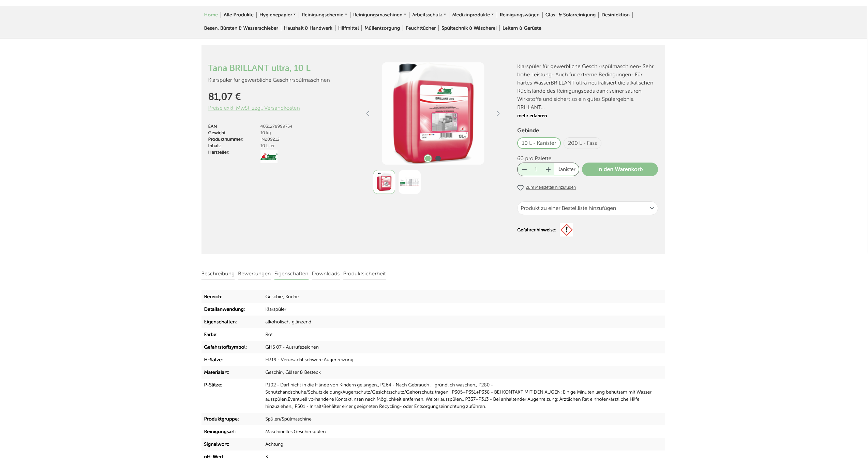Viewport: 868px width, 458px height.
Task: Click the Maschinelles Geschirrspülen value
Action: pos(295,431)
